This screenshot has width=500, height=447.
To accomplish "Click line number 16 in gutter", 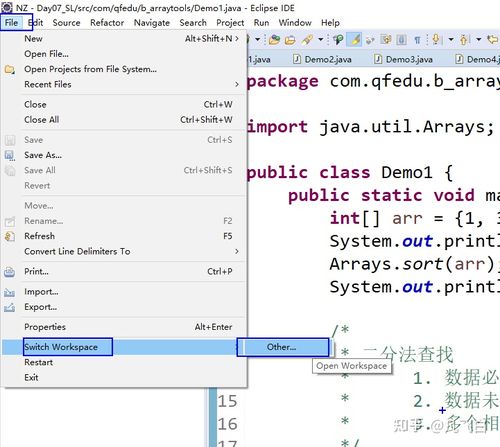I will [227, 424].
